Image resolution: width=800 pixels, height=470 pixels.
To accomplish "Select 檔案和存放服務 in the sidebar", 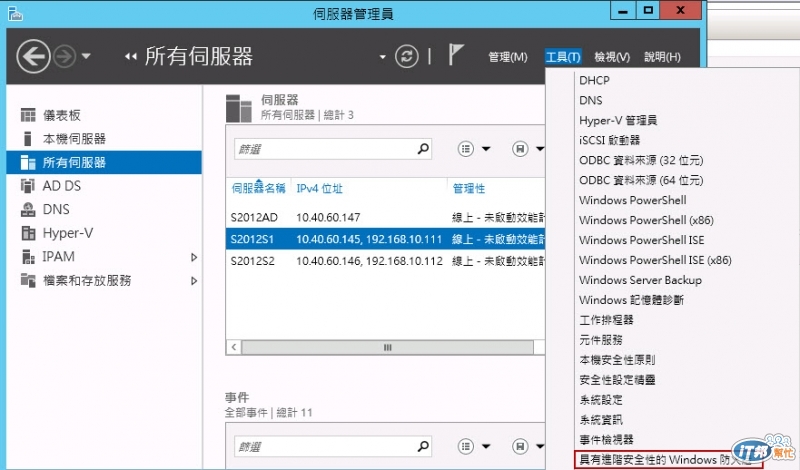I will 87,280.
